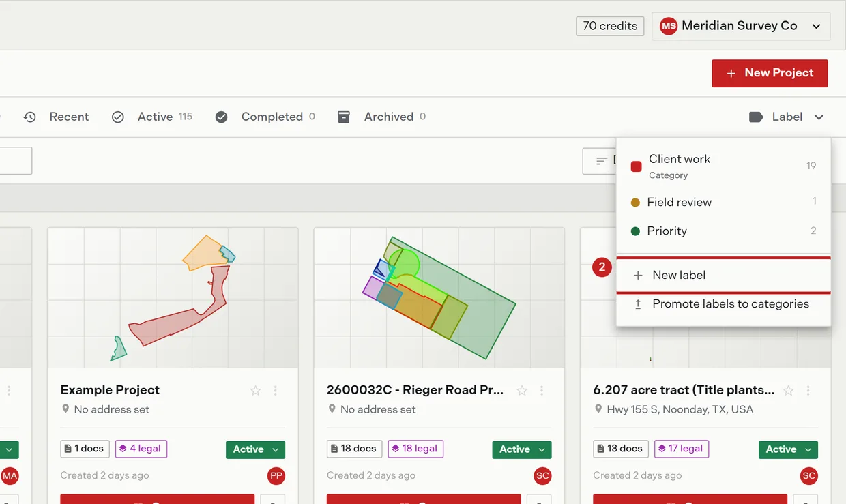Click the SC avatar on Rieger Road card

[542, 476]
